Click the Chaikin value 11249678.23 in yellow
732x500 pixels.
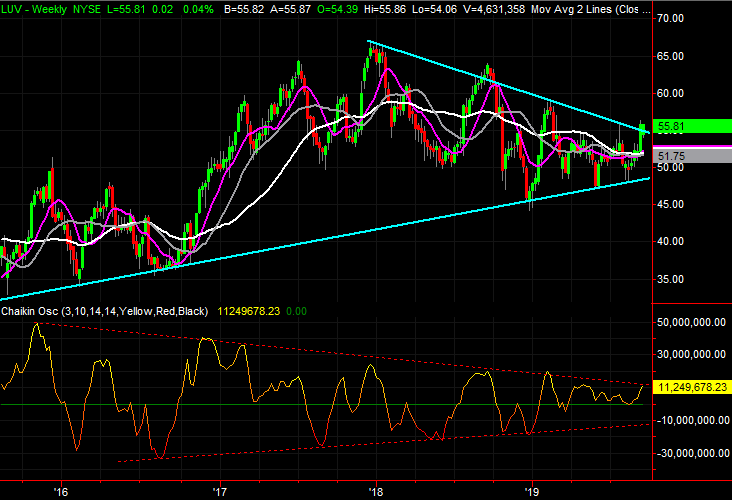coord(249,311)
